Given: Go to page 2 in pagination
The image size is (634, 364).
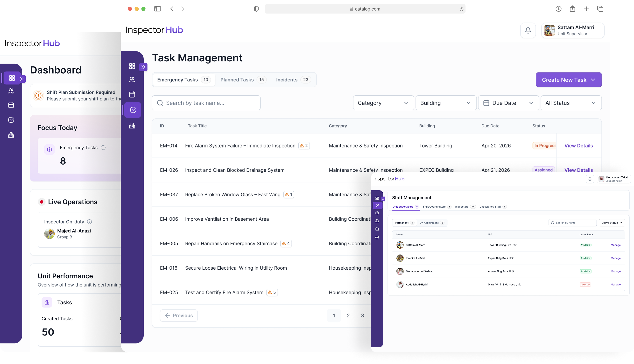Looking at the screenshot, I should (348, 315).
